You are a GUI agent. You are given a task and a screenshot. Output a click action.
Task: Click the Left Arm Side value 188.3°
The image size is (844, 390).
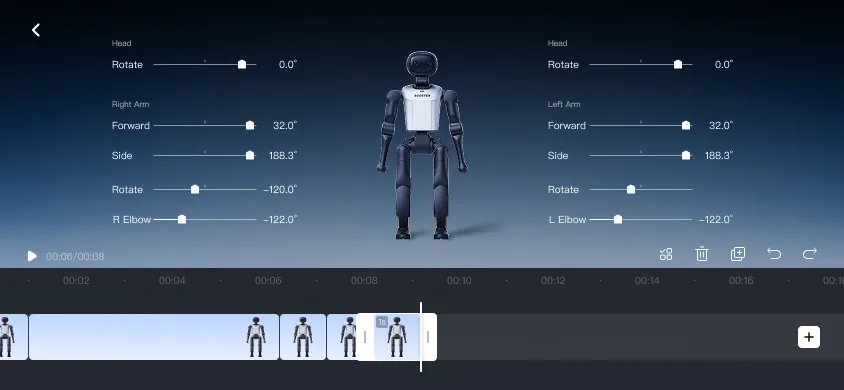[x=719, y=155]
